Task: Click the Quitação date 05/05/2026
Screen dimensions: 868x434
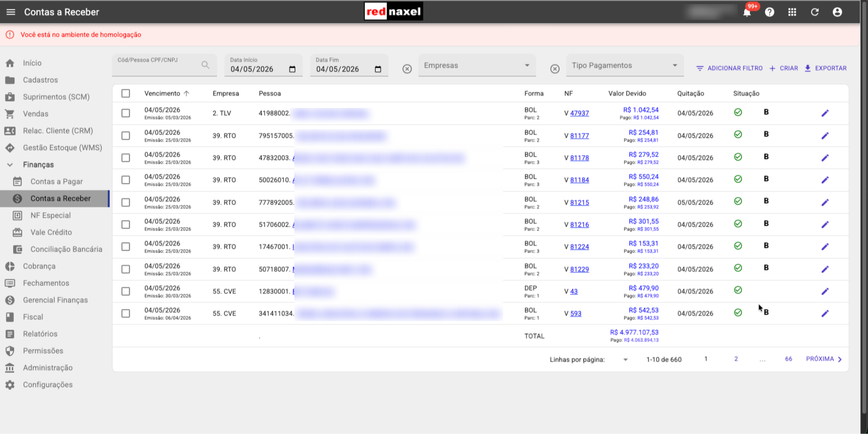Action: [x=695, y=202]
